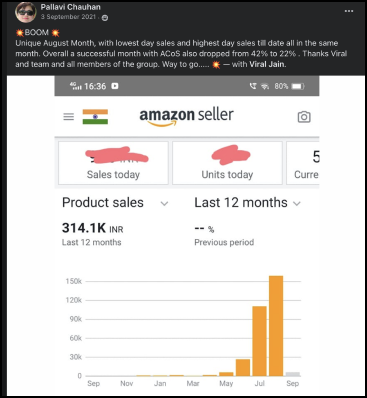The width and height of the screenshot is (367, 398).
Task: Open the Units today card
Action: pyautogui.click(x=227, y=163)
